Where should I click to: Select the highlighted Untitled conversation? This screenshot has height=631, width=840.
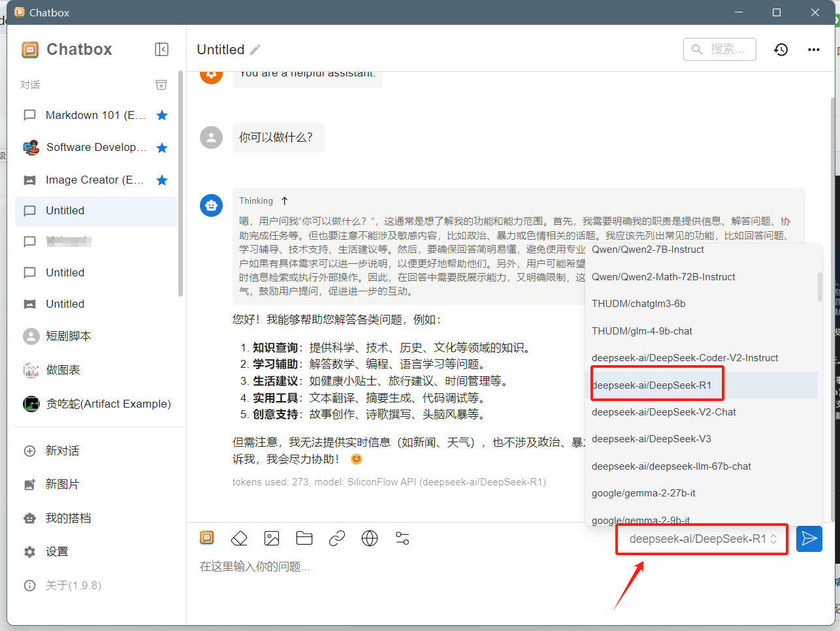pyautogui.click(x=96, y=211)
